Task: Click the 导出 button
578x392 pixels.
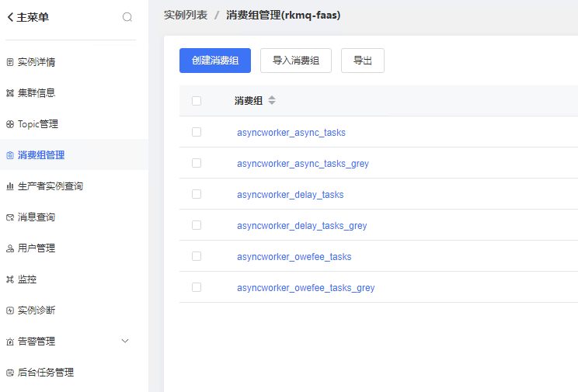Action: (x=363, y=61)
